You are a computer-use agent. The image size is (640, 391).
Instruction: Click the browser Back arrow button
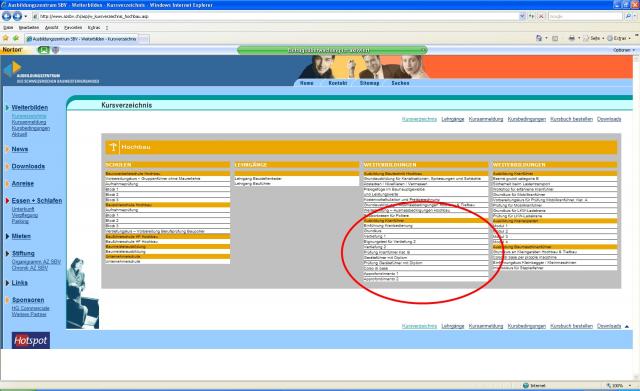pos(7,16)
